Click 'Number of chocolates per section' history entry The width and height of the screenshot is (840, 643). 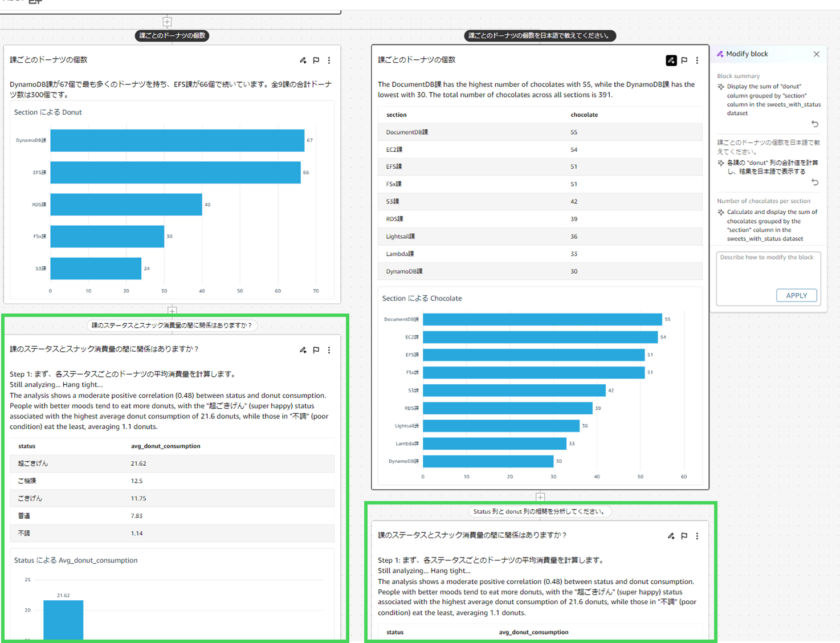(x=764, y=201)
